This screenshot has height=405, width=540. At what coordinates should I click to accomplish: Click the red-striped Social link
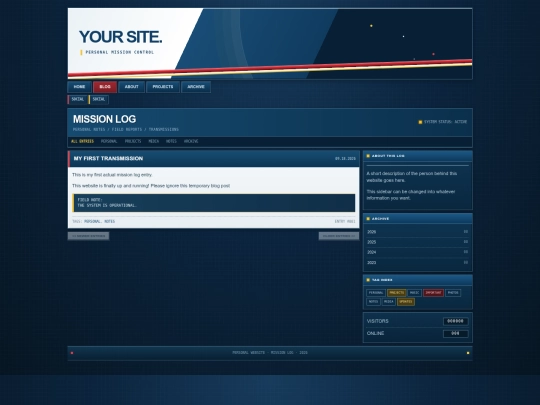(x=77, y=100)
